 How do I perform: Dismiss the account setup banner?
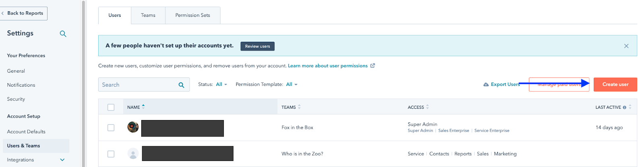(x=626, y=46)
